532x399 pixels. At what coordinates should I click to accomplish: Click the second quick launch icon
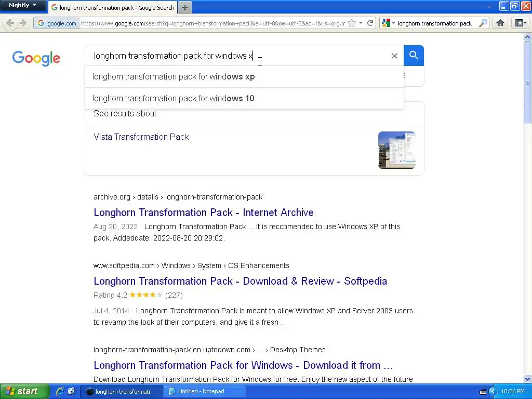click(71, 391)
